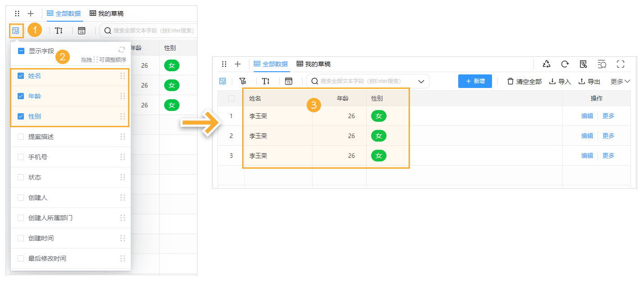Select the row density display icon

[x=288, y=81]
